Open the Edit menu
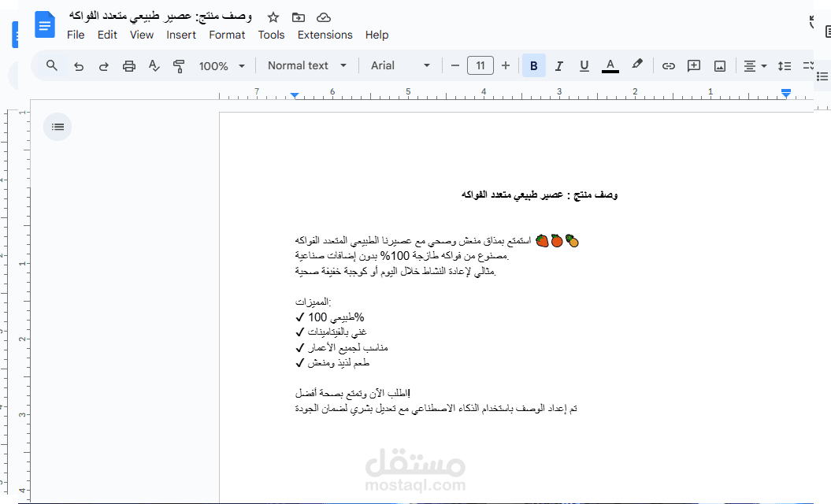 point(107,35)
